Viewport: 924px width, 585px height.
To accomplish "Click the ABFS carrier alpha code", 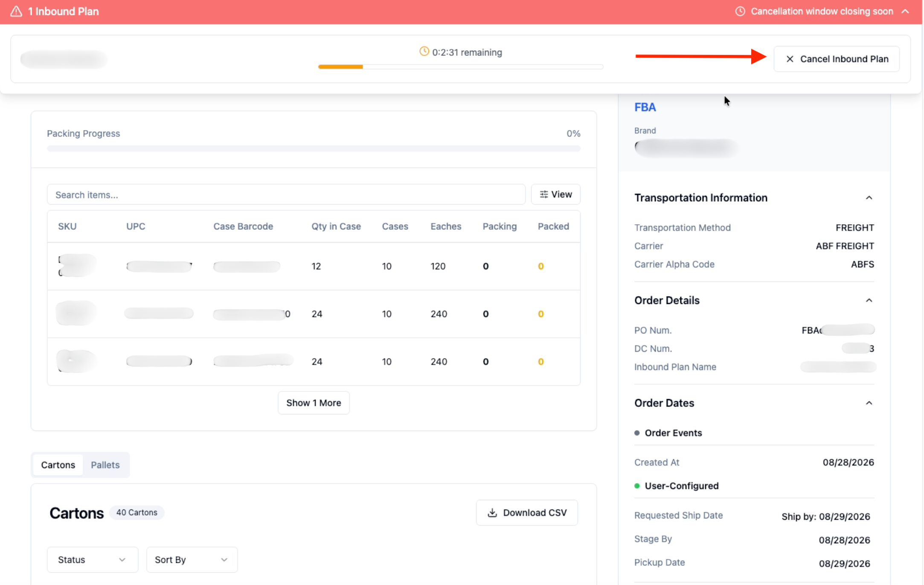I will (x=863, y=264).
